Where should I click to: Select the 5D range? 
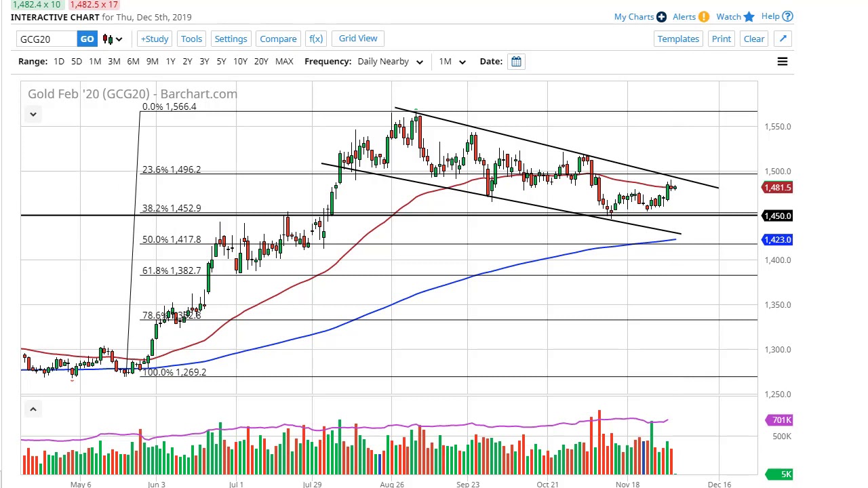[77, 62]
